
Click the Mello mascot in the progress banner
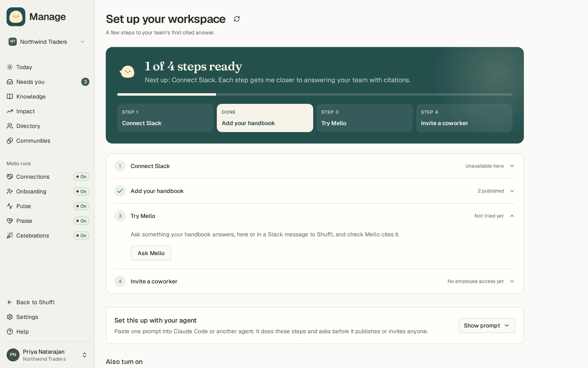(127, 72)
